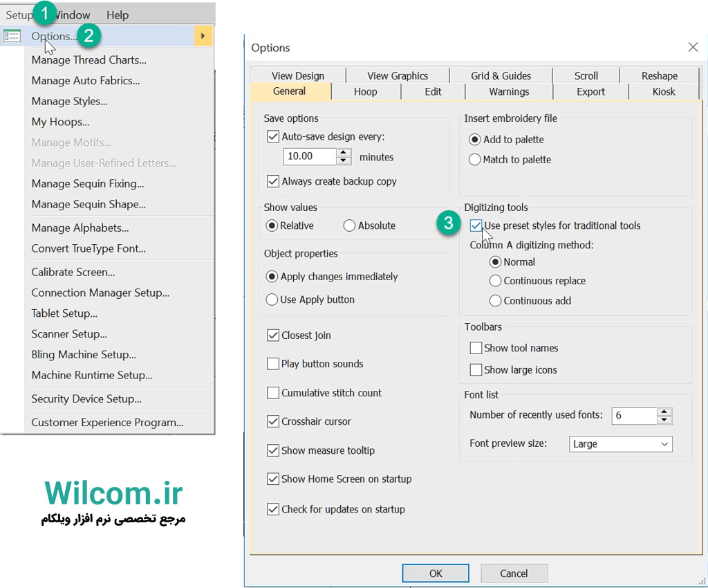Screen dimensions: 708x588
Task: Open Bling Machine Setup...
Action: coord(84,354)
